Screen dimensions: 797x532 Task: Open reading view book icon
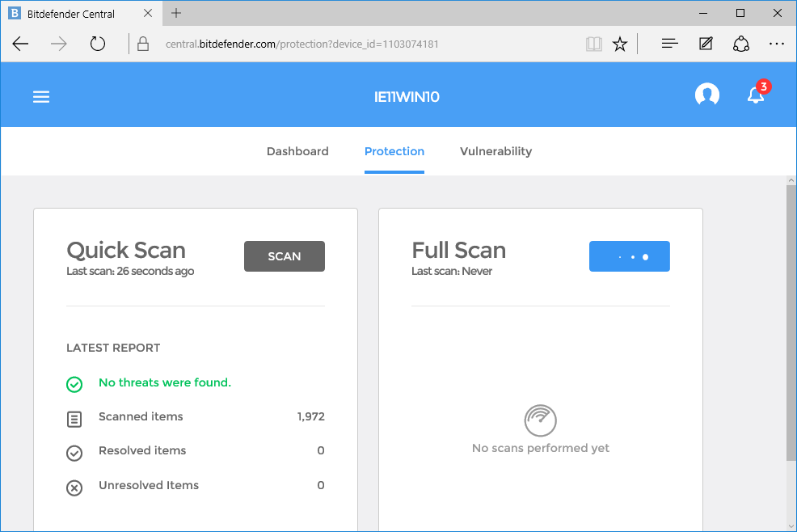(x=593, y=44)
